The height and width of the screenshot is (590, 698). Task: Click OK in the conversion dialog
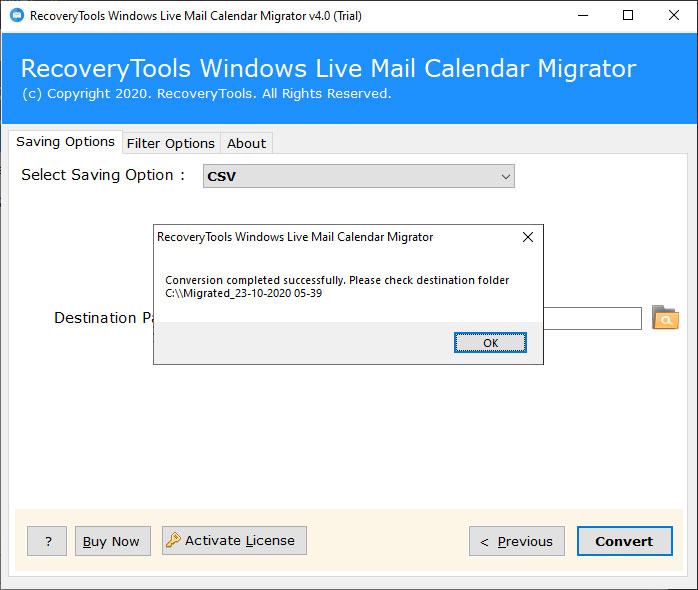pos(490,342)
